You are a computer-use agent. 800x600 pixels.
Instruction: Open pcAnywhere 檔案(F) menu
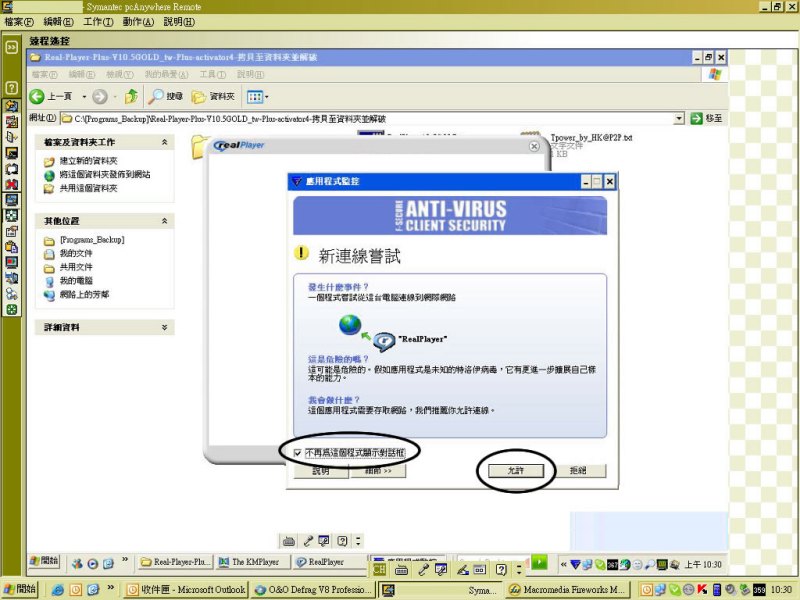[x=19, y=22]
